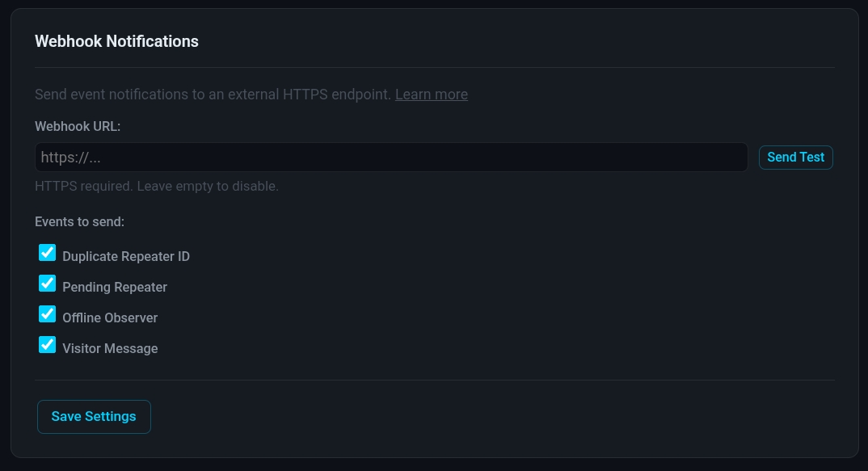Click the divider line above Save Settings

click(x=435, y=380)
